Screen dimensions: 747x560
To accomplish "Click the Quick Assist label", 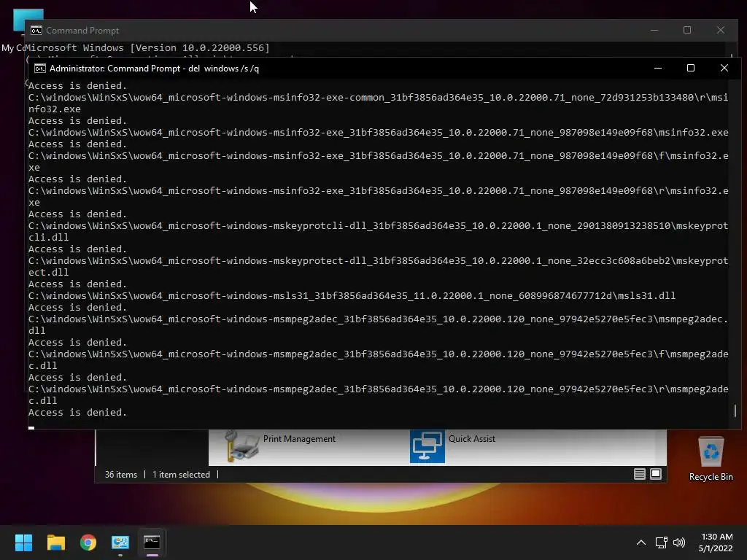I will 472,438.
